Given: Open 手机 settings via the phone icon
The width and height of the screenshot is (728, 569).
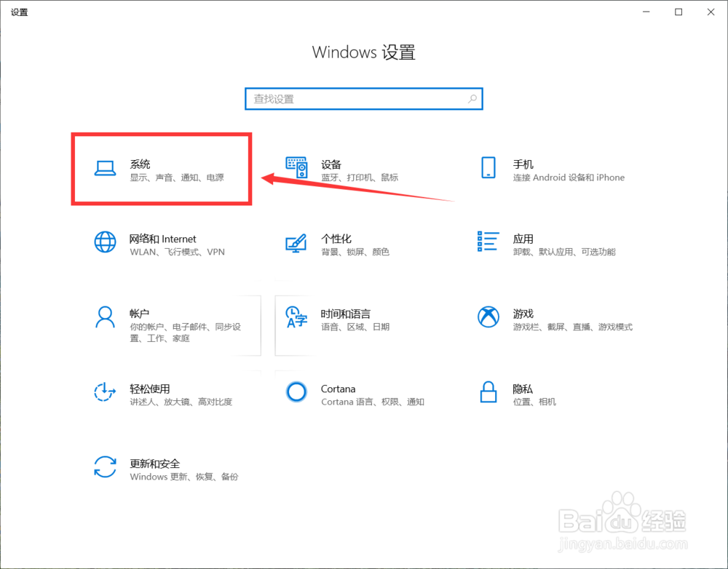Looking at the screenshot, I should 488,167.
